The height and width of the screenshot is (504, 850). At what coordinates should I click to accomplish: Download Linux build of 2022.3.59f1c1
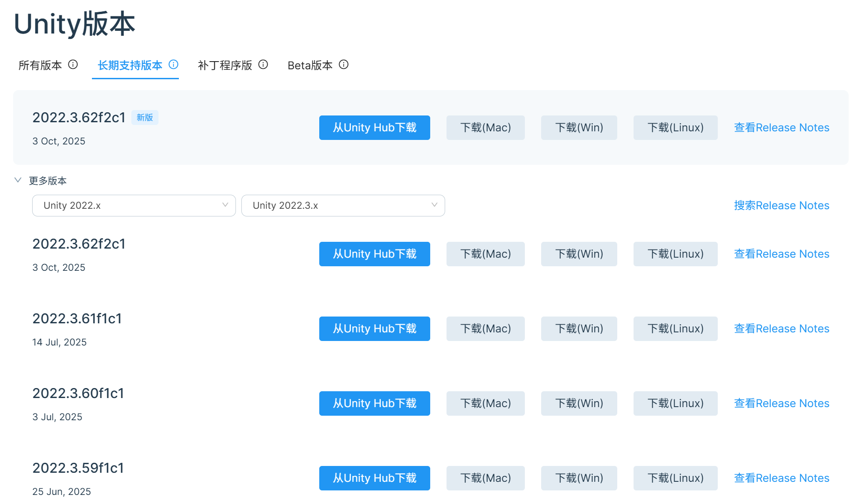pyautogui.click(x=675, y=478)
